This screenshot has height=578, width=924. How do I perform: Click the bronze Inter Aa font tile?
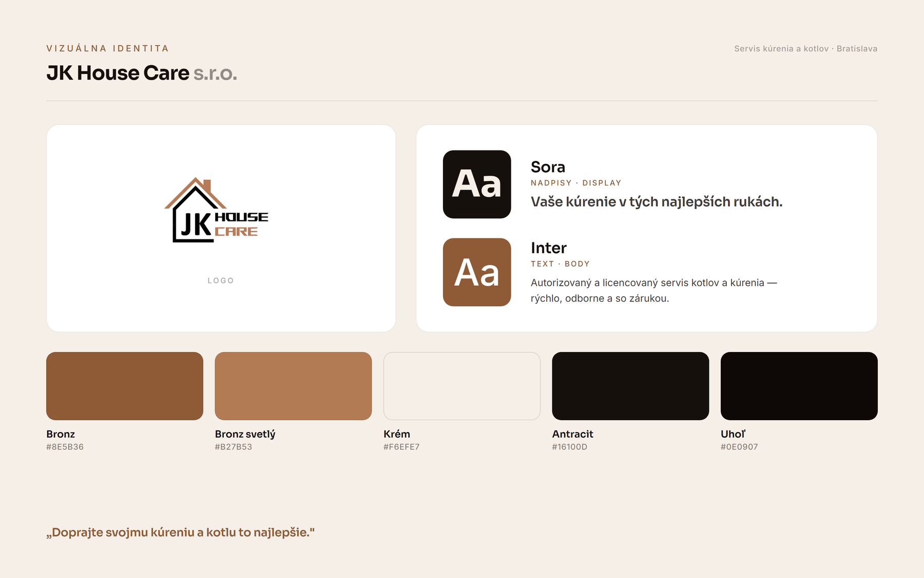pyautogui.click(x=477, y=272)
